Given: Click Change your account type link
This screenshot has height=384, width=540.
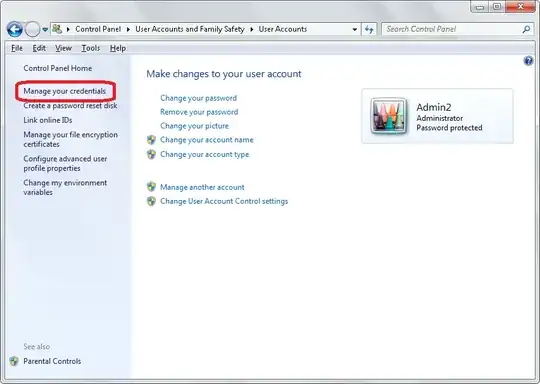Looking at the screenshot, I should click(205, 154).
